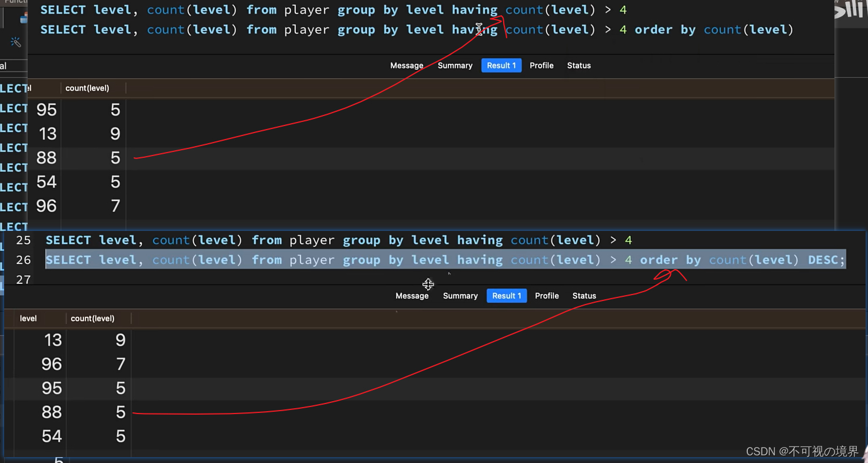Open Summary tab in lower result panel

tap(460, 296)
